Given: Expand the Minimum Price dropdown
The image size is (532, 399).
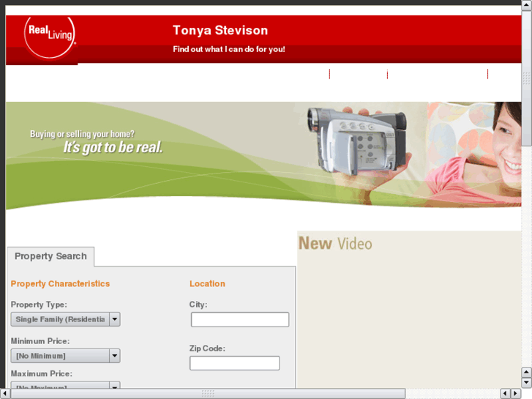Looking at the screenshot, I should coord(65,356).
